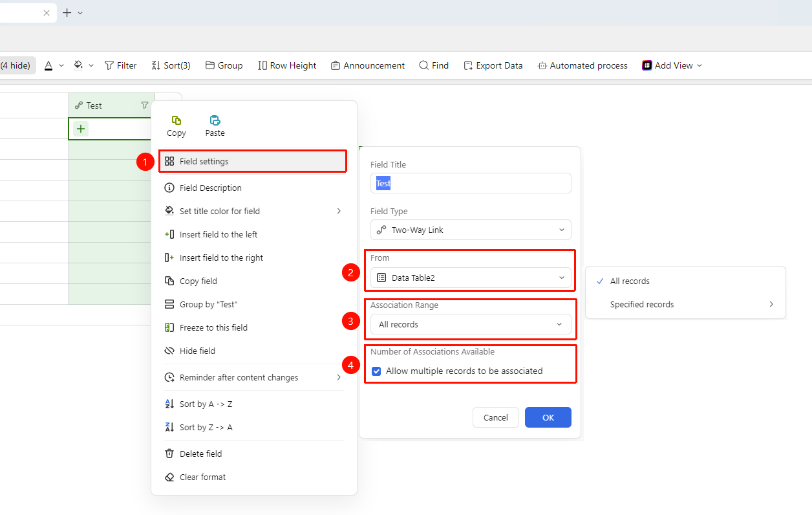This screenshot has height=515, width=812.
Task: Open the fill color dropdown arrow
Action: tap(91, 65)
